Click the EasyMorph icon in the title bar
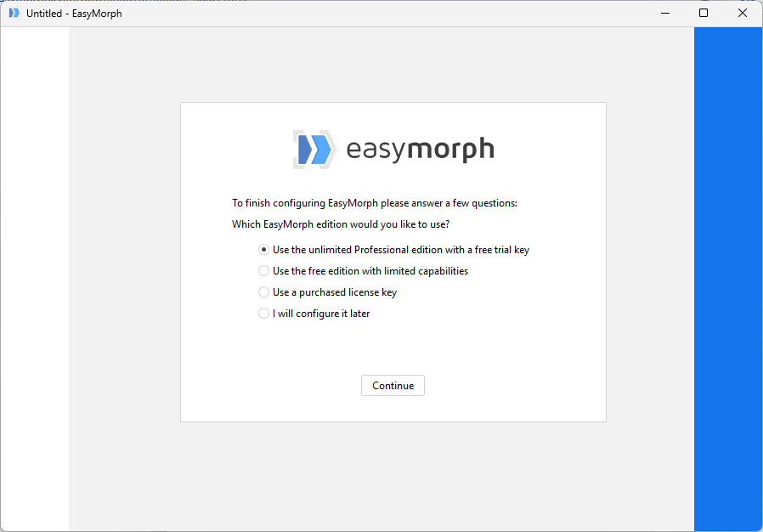Viewport: 763px width, 532px height. point(14,13)
